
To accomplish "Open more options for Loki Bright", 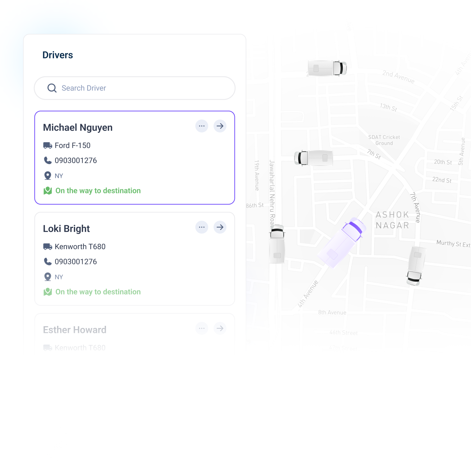I will coord(202,227).
